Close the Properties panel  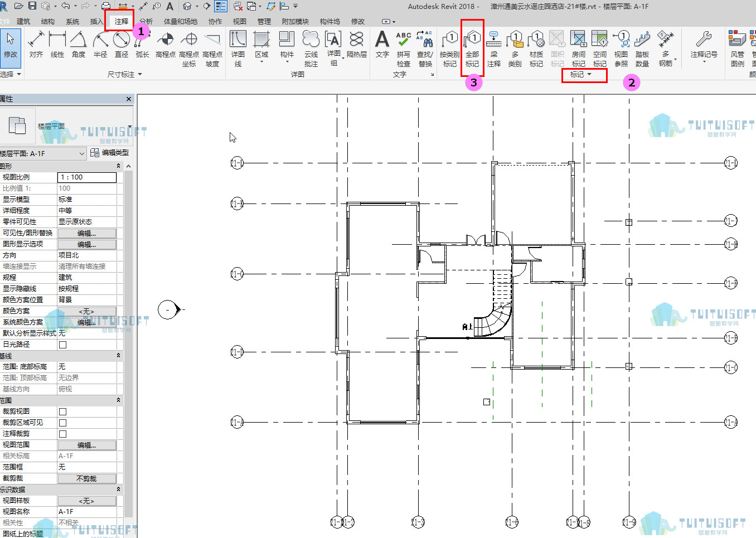pyautogui.click(x=129, y=99)
